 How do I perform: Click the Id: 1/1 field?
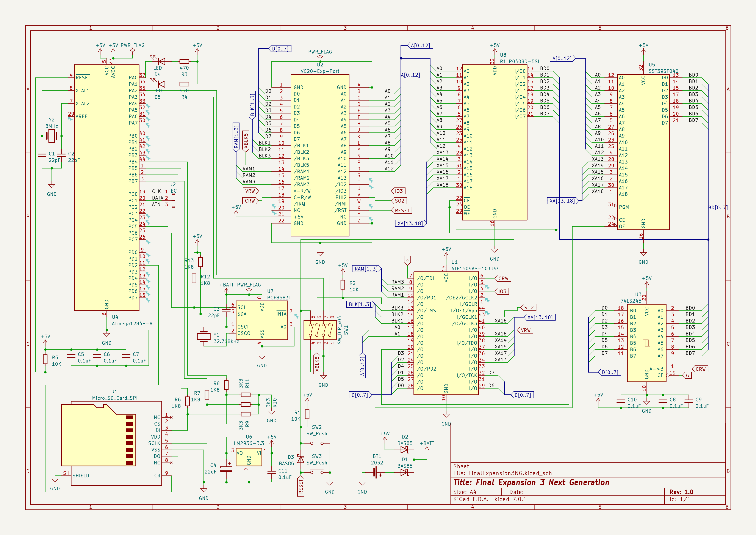[x=680, y=499]
